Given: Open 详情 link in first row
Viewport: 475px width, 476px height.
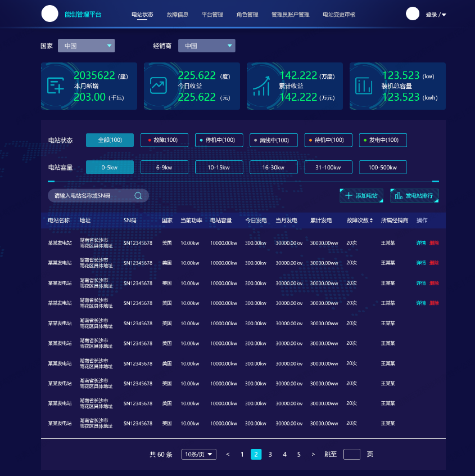Looking at the screenshot, I should (x=420, y=243).
